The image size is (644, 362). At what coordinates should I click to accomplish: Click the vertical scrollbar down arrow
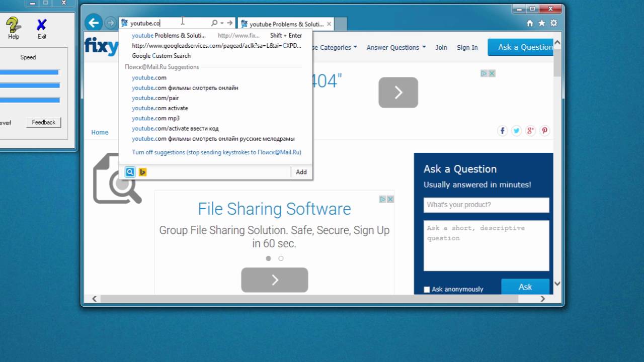pos(557,284)
